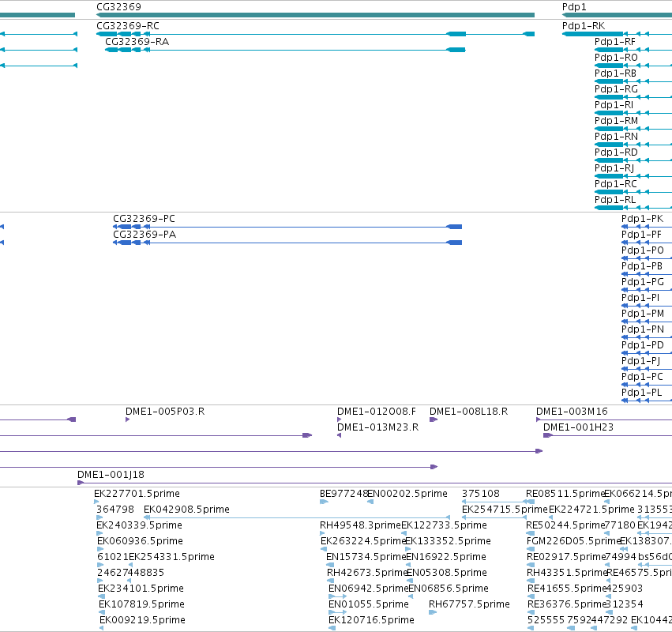Image resolution: width=672 pixels, height=632 pixels.
Task: Click the Pdp1-RN transcript label
Action: pyautogui.click(x=616, y=137)
